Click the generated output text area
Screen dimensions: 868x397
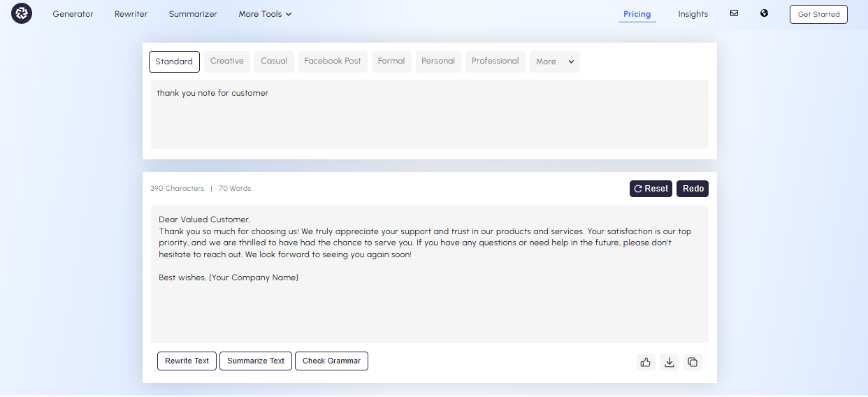[430, 274]
